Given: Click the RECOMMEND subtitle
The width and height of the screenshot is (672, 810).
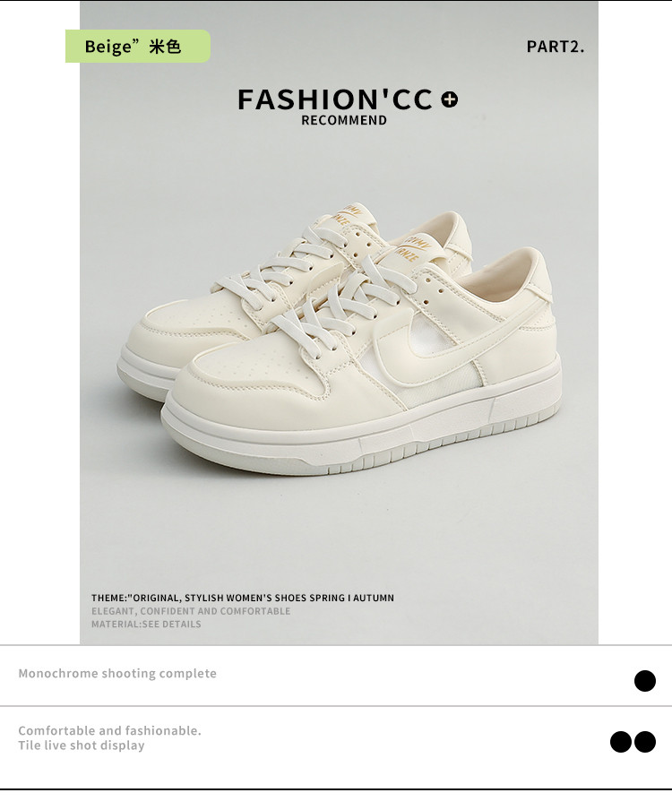Looking at the screenshot, I should tap(344, 120).
